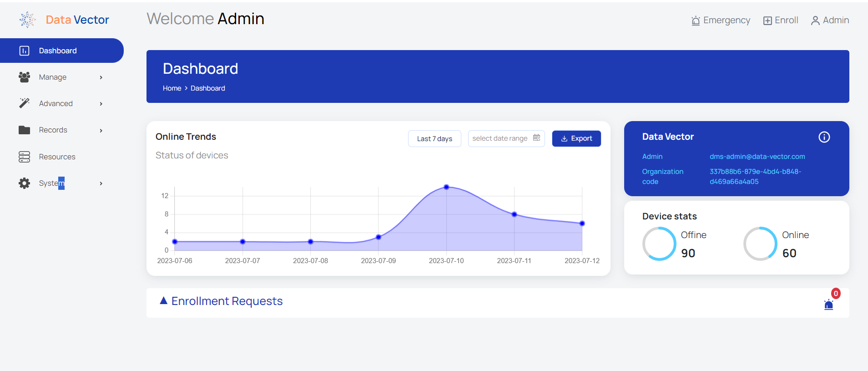This screenshot has width=868, height=371.
Task: Click the Emergency siren icon in header
Action: pyautogui.click(x=696, y=21)
